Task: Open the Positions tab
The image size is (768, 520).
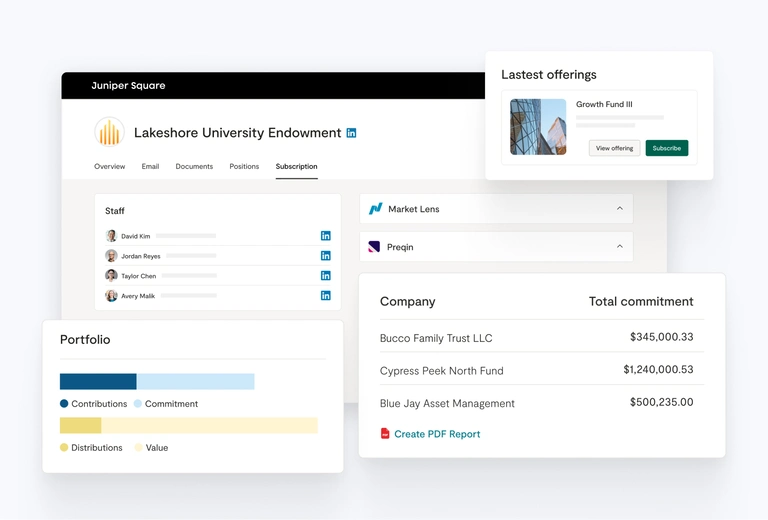Action: pyautogui.click(x=244, y=166)
